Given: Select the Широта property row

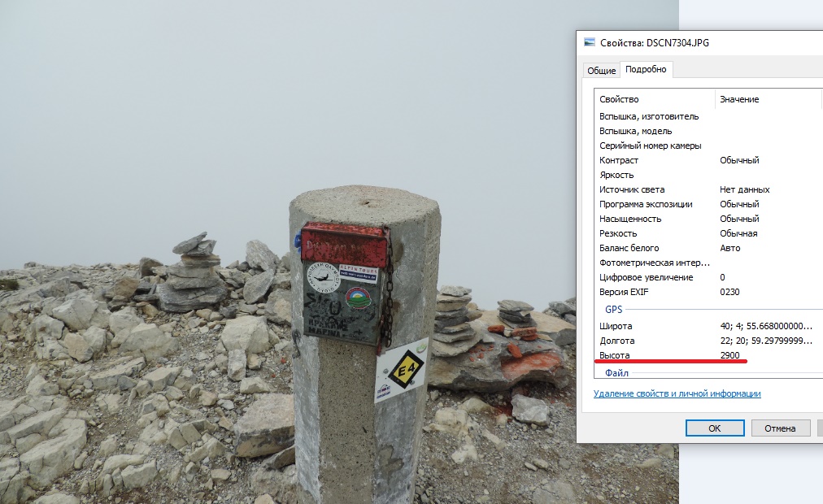Looking at the screenshot, I should 616,326.
